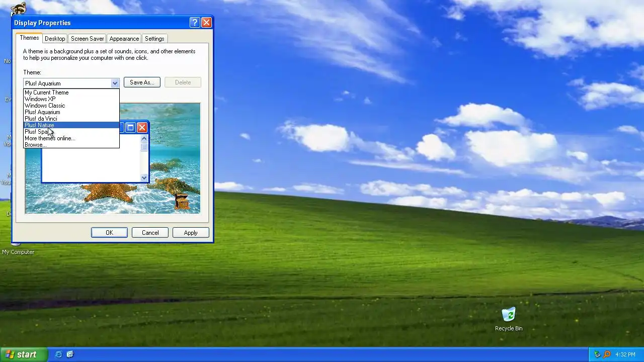Viewport: 644px width, 362px height.
Task: Click the Save As... button
Action: click(x=142, y=82)
